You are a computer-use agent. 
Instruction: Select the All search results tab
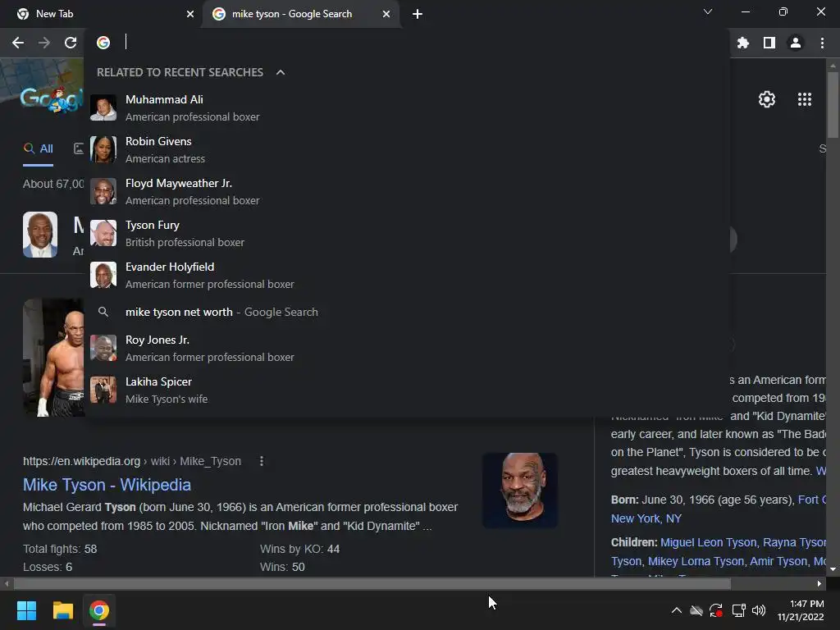tap(39, 149)
